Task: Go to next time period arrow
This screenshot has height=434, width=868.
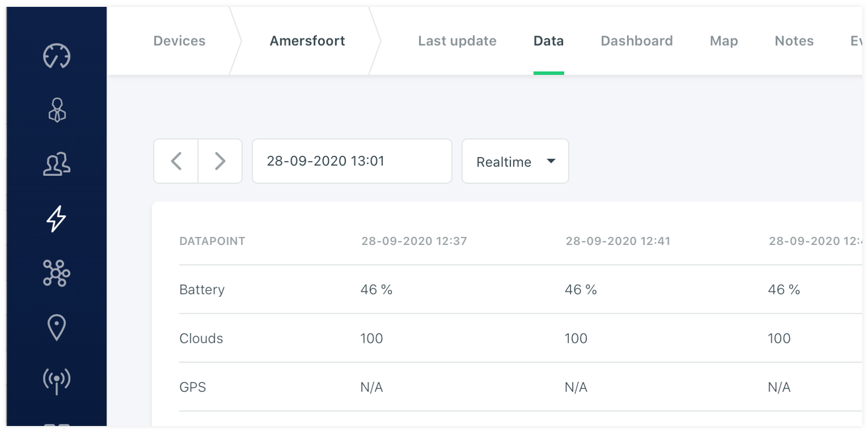Action: click(x=220, y=161)
